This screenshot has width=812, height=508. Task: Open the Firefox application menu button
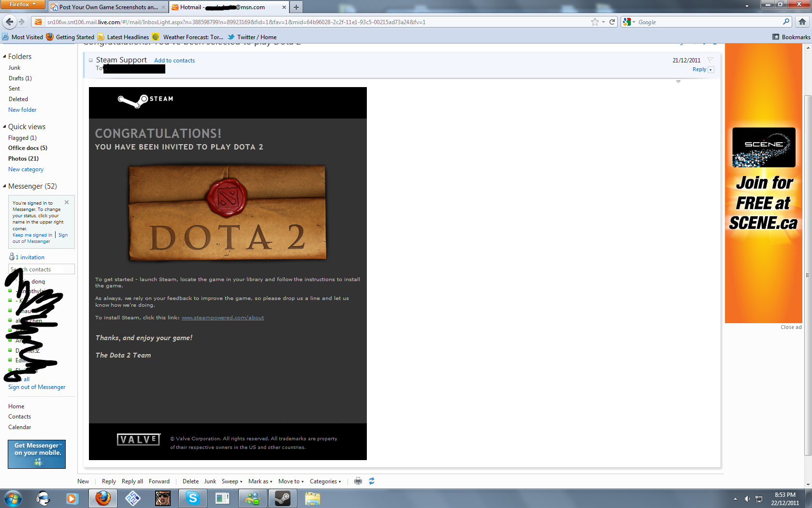coord(23,4)
